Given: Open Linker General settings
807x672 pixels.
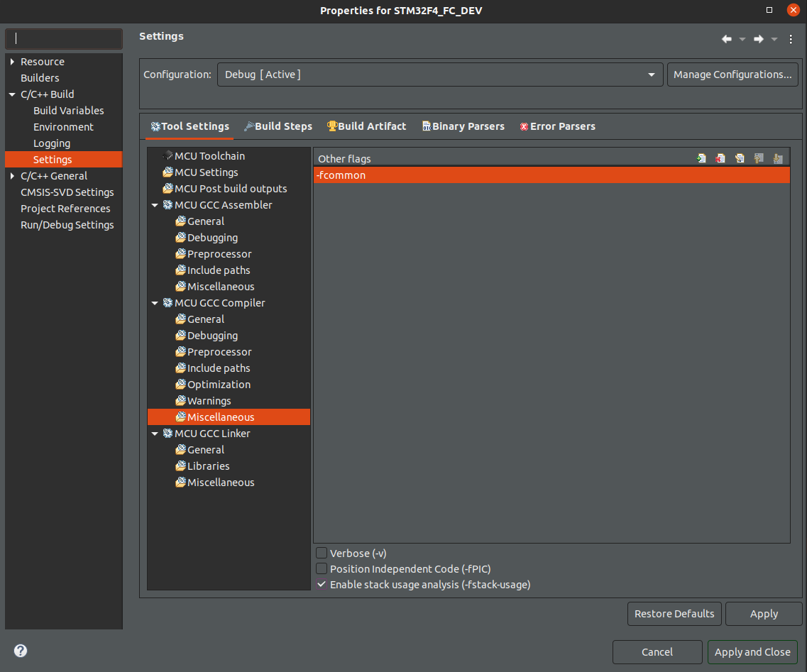Looking at the screenshot, I should click(199, 450).
